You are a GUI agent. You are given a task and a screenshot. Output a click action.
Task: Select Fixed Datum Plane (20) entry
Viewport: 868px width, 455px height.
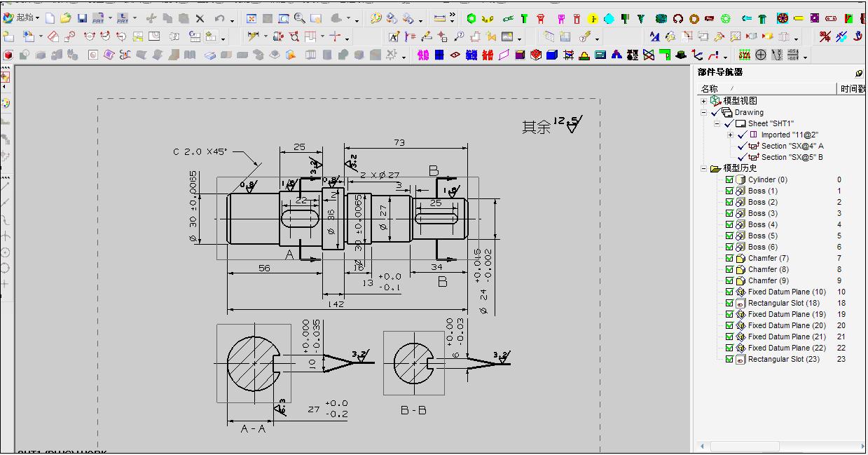pos(787,325)
